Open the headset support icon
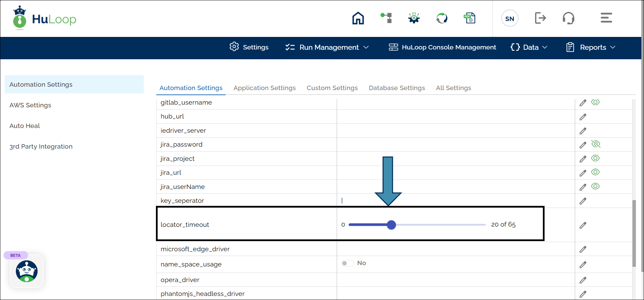This screenshot has height=300, width=644. pyautogui.click(x=568, y=18)
